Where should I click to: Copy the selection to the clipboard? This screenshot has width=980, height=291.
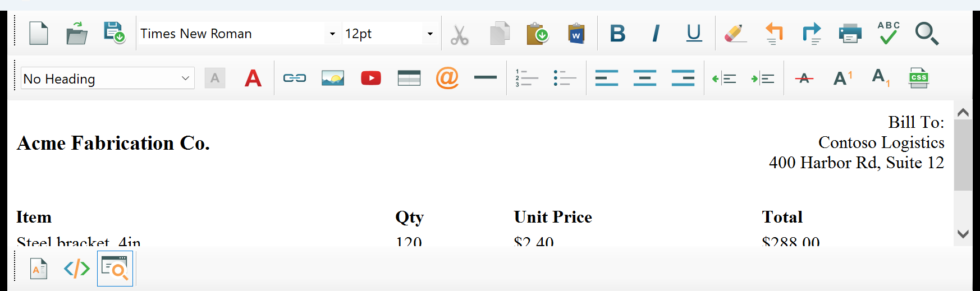coord(499,34)
